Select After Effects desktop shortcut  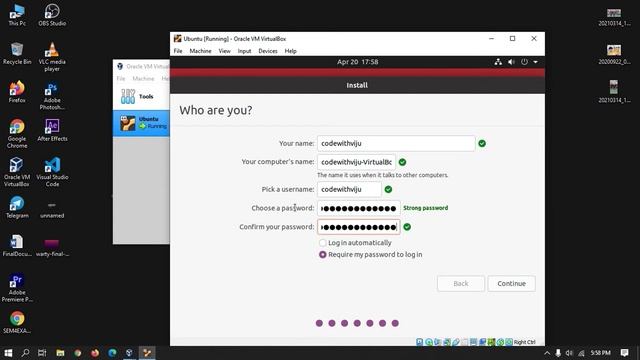(52, 130)
